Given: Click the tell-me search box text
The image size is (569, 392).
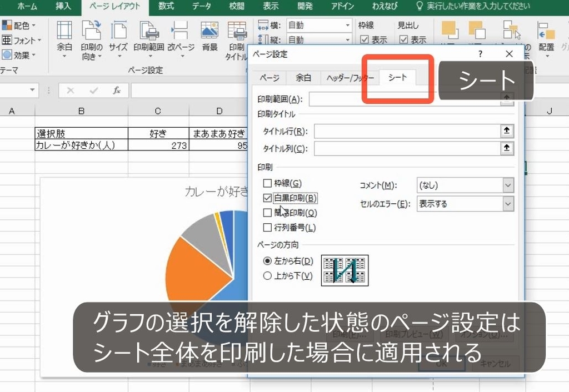Looking at the screenshot, I should tap(478, 6).
